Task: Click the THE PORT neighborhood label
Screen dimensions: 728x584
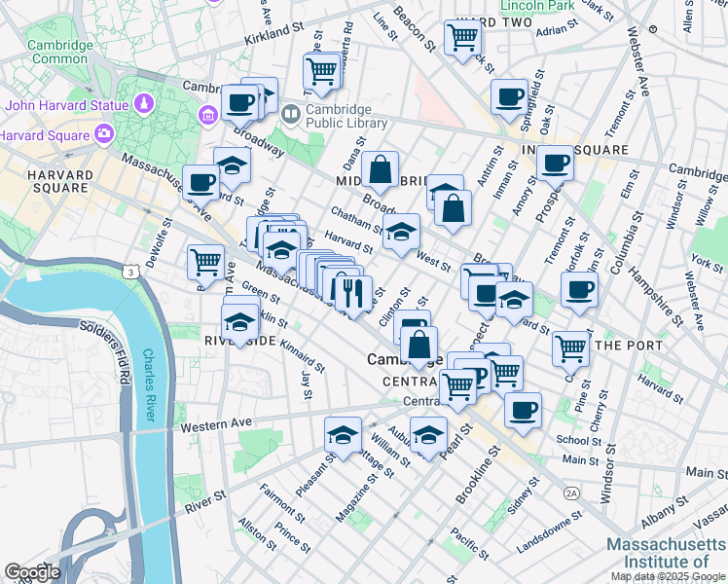Action: (629, 346)
